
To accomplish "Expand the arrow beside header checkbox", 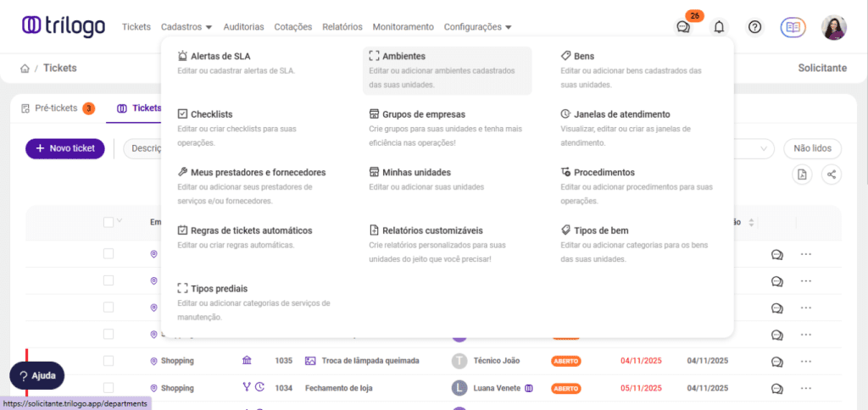I will [x=120, y=221].
